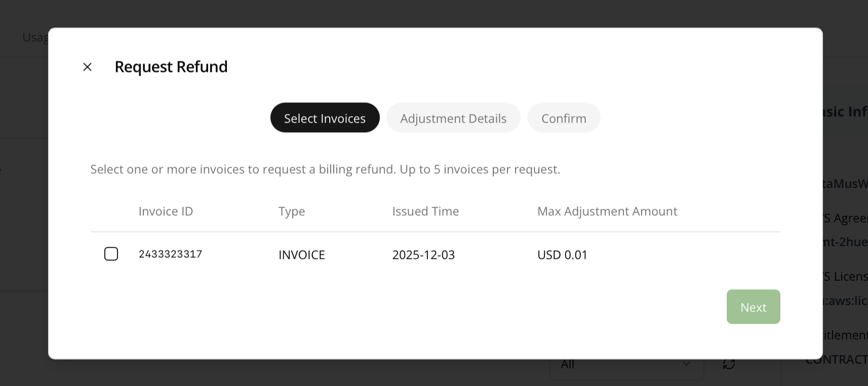Screen dimensions: 868x386
Task: Click invoice row dated 2025-12-03
Action: (x=423, y=254)
